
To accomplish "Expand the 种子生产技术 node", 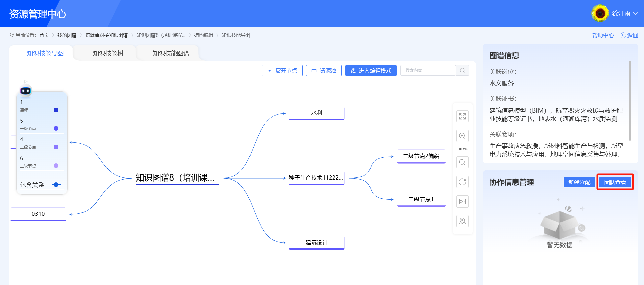I will (316, 178).
